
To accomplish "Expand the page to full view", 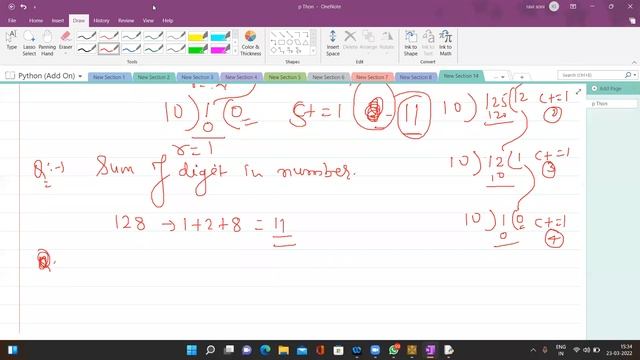I will 578,92.
